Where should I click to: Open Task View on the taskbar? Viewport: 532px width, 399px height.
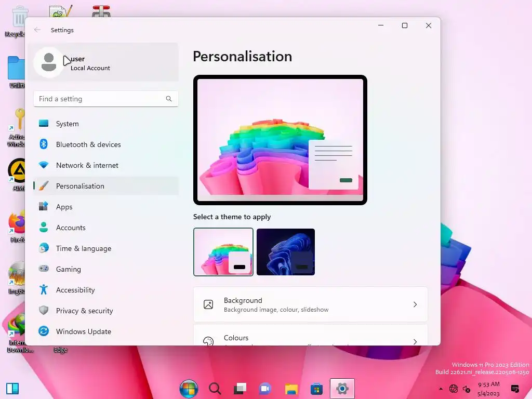[240, 389]
